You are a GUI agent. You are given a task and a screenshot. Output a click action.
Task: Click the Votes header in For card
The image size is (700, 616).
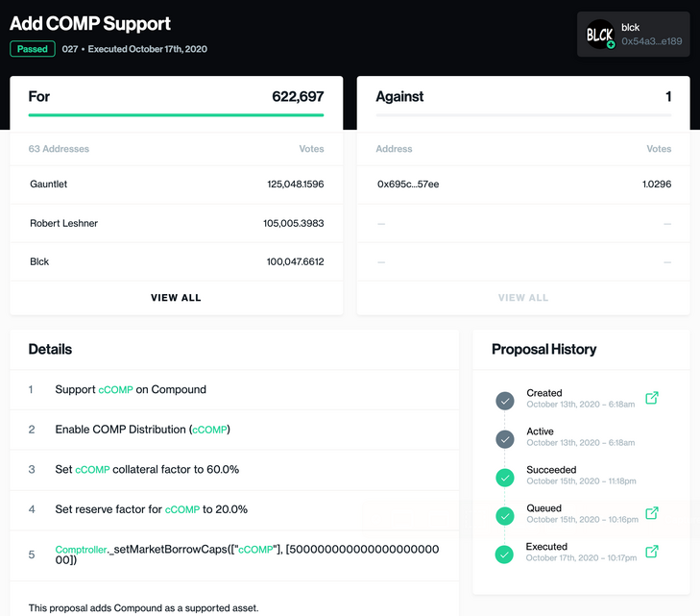(312, 149)
